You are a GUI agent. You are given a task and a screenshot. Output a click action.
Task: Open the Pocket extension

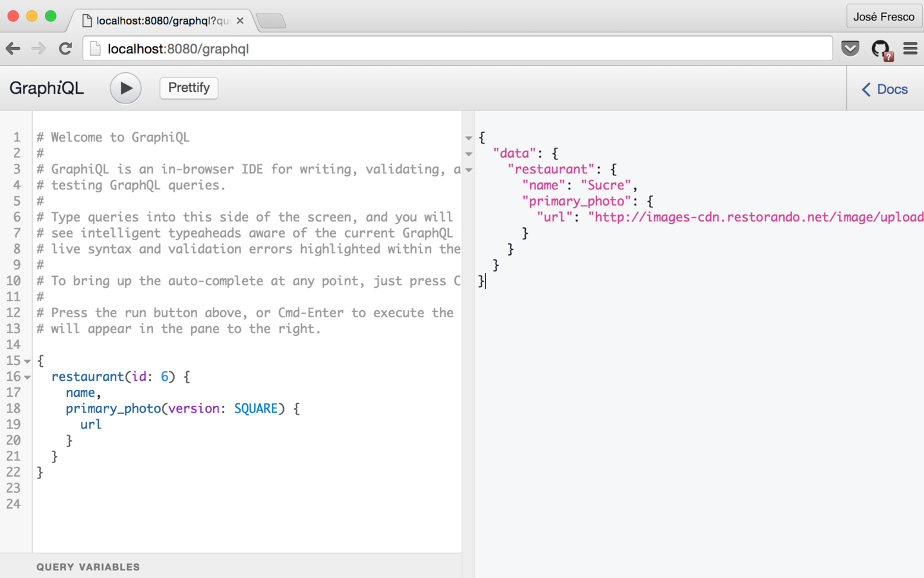(850, 48)
